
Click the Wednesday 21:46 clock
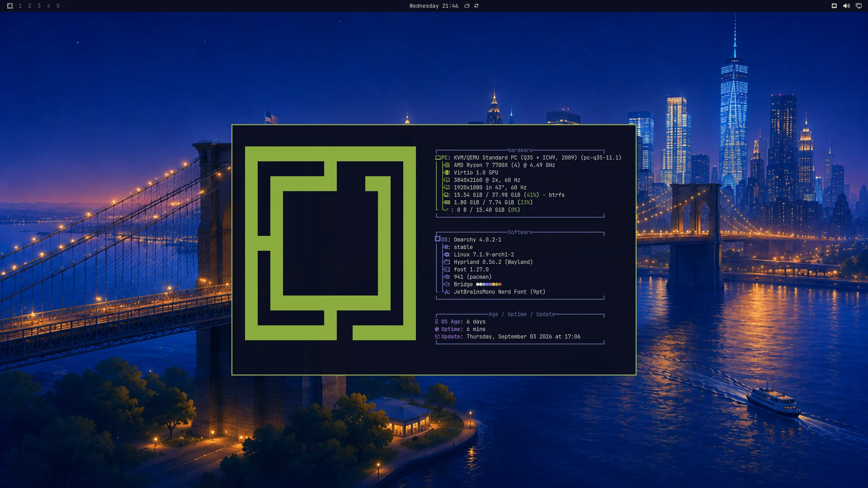pyautogui.click(x=434, y=6)
